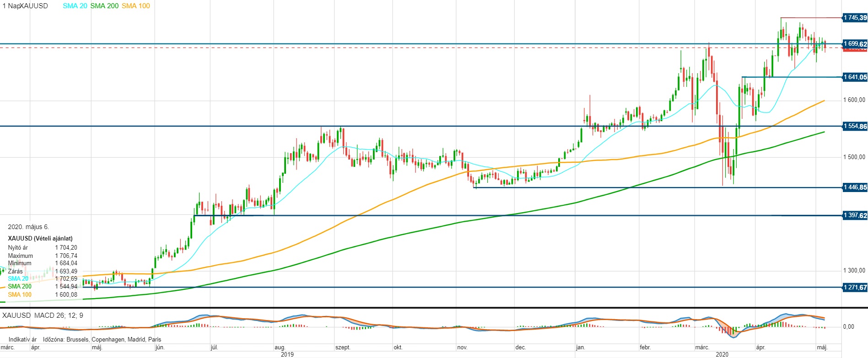This screenshot has width=868, height=358.
Task: Click the Időzóna: Brussels, Copenhagen, Madrid, Paris text
Action: click(102, 340)
